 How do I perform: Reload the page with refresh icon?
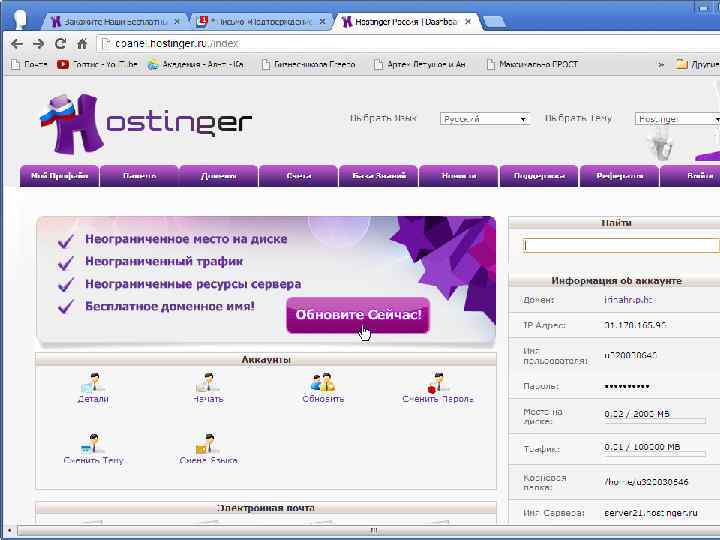(x=60, y=44)
